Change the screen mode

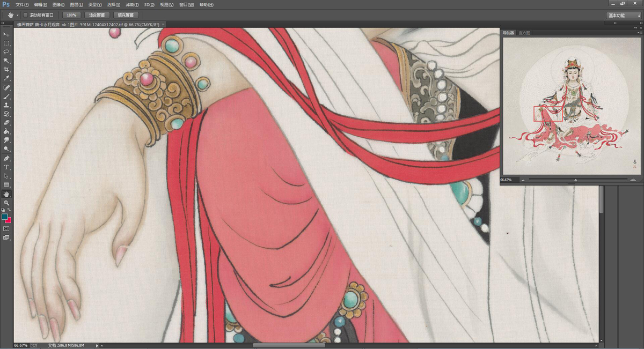6,237
